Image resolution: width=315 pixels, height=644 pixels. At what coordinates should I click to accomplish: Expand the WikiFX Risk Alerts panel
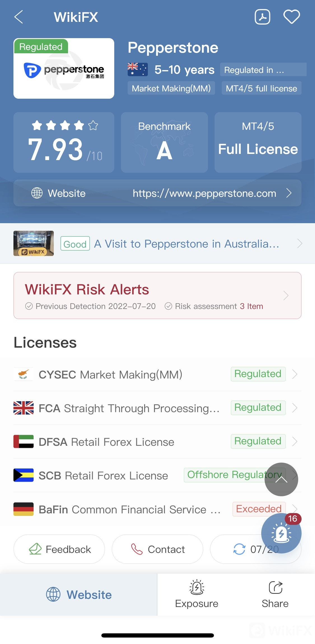pyautogui.click(x=157, y=296)
